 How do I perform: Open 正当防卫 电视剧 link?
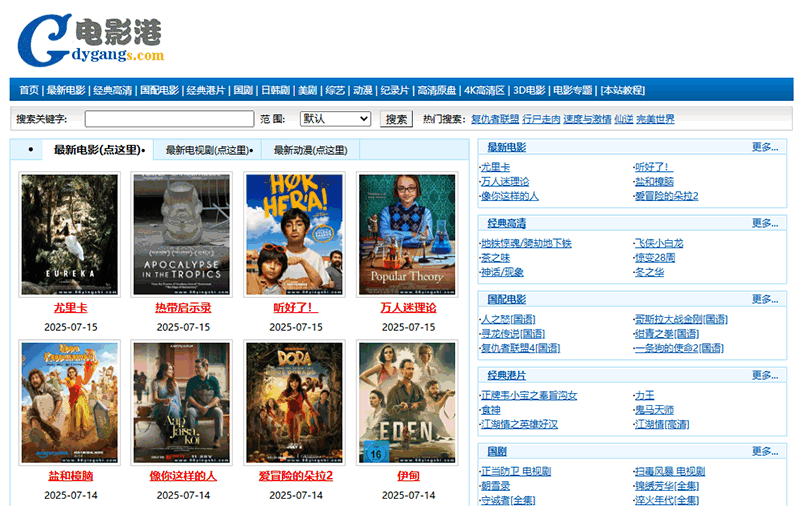pyautogui.click(x=516, y=471)
